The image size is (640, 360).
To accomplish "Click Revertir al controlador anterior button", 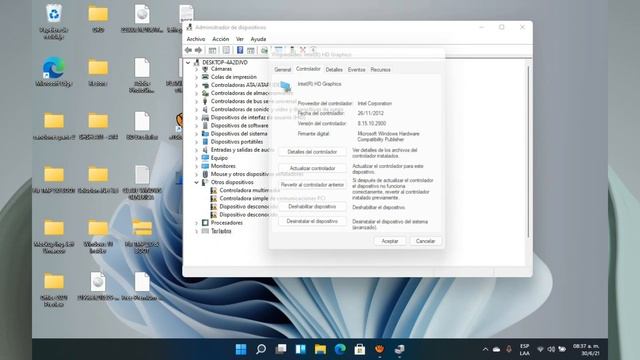I will click(312, 185).
